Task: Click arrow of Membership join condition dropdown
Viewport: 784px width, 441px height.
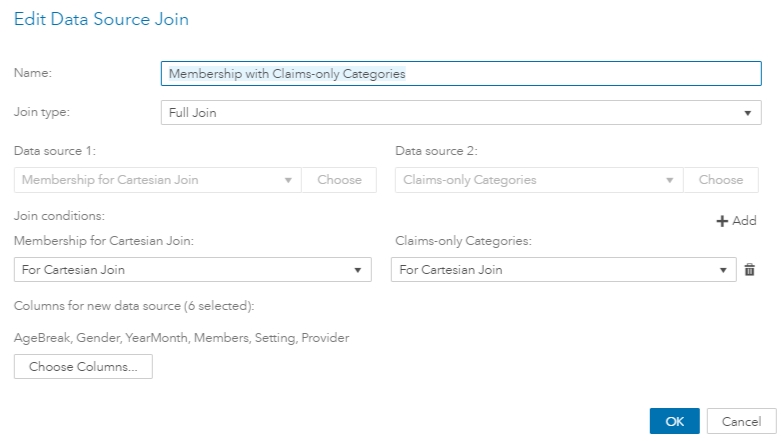Action: pyautogui.click(x=358, y=270)
